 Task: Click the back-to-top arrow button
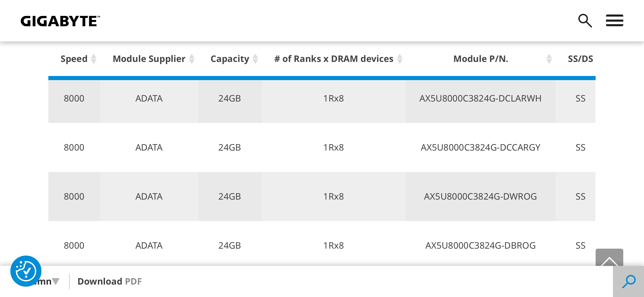pyautogui.click(x=609, y=257)
